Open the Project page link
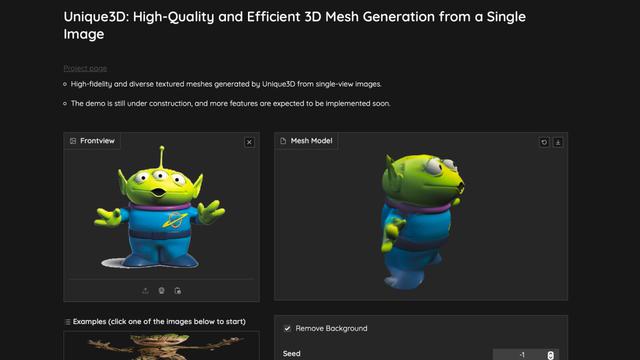This screenshot has height=360, width=640. coord(85,68)
